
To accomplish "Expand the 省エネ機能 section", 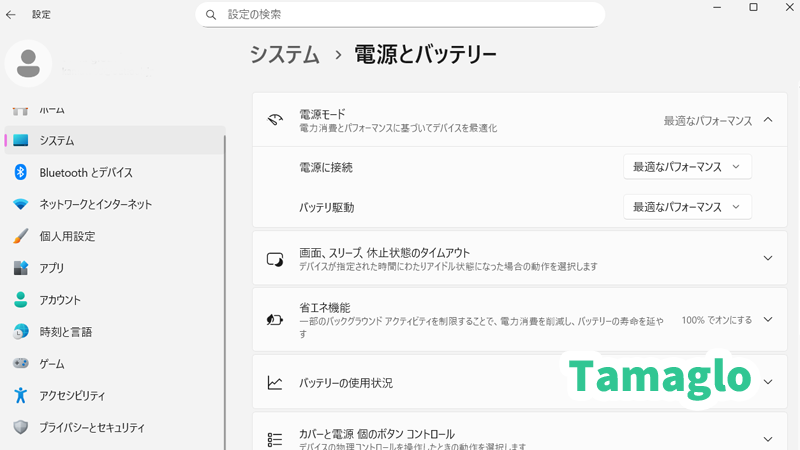I will [x=768, y=320].
